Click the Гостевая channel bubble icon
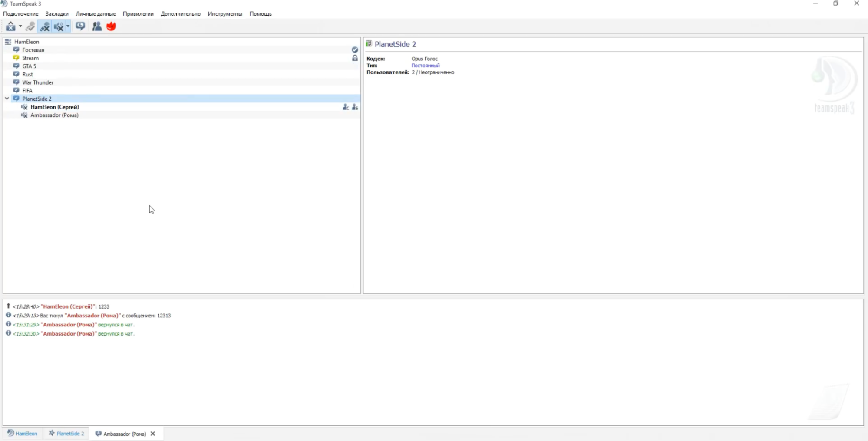 pyautogui.click(x=16, y=50)
